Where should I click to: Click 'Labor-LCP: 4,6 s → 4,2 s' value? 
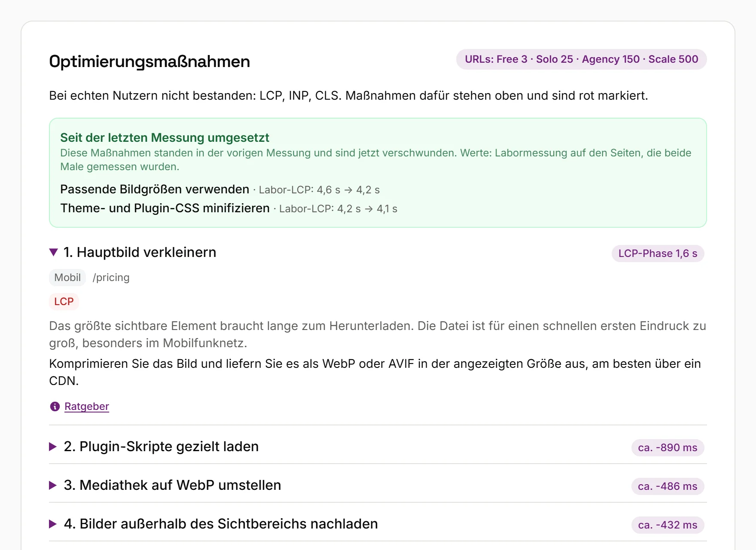point(319,190)
